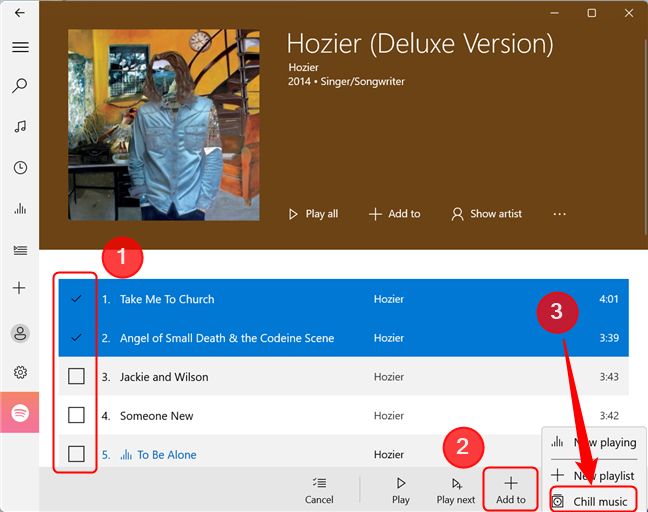The width and height of the screenshot is (648, 512).
Task: Check the Jackie and Wilson checkbox
Action: point(76,376)
